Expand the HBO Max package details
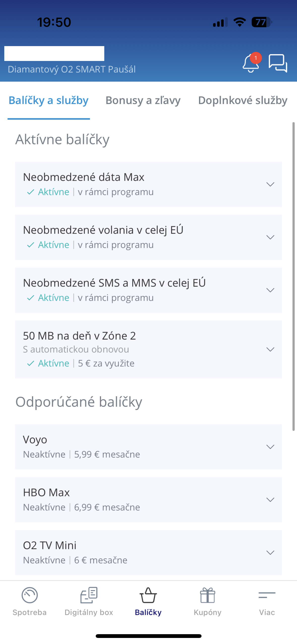The width and height of the screenshot is (297, 644). pyautogui.click(x=270, y=500)
